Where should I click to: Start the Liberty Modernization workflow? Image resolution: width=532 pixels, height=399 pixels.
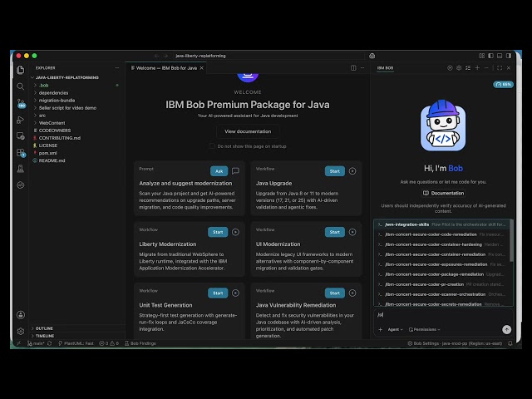click(218, 232)
